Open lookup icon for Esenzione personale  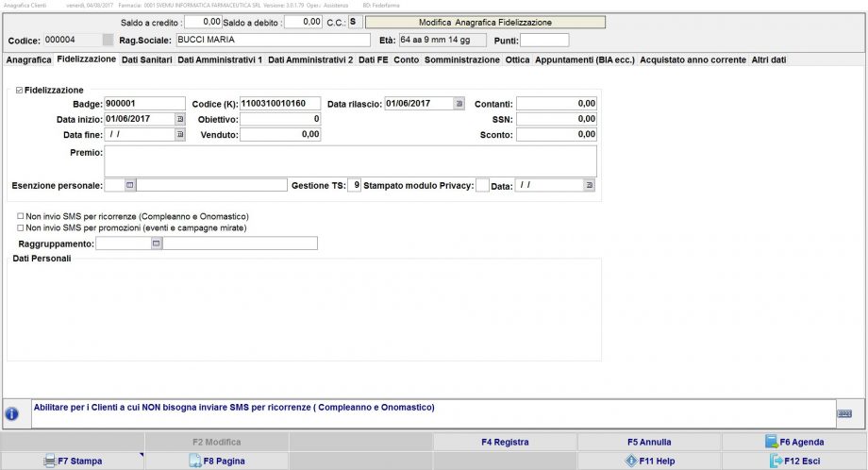[x=130, y=185]
